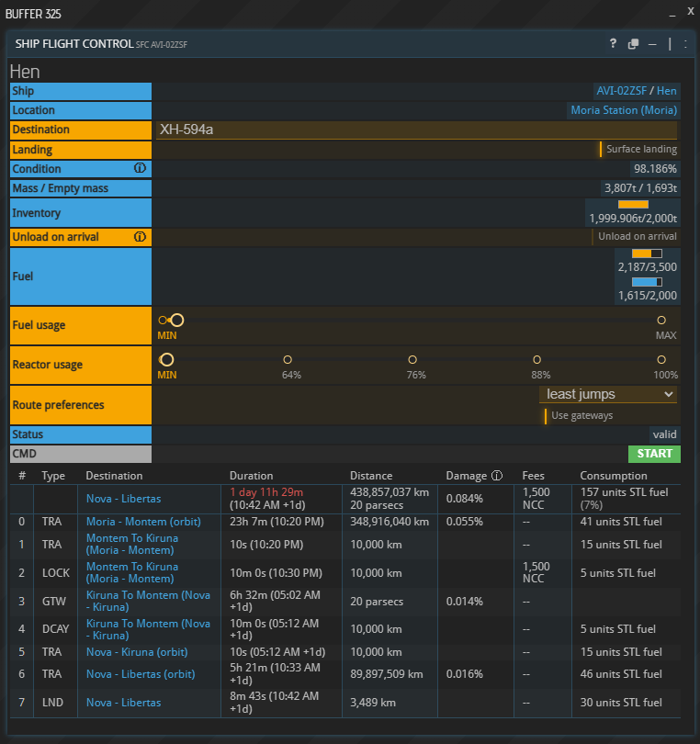Split the tile horizontally with dash icon
The height and width of the screenshot is (744, 700).
click(652, 44)
